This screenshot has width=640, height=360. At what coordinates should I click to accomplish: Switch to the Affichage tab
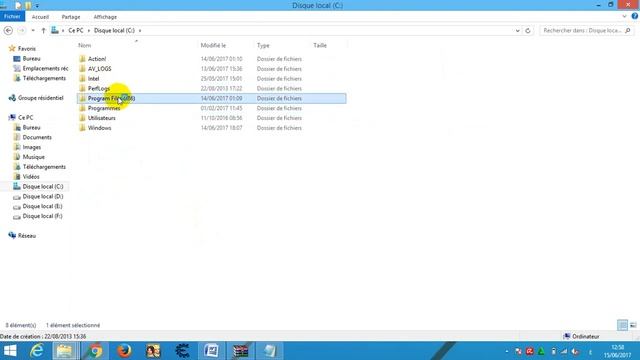[105, 17]
